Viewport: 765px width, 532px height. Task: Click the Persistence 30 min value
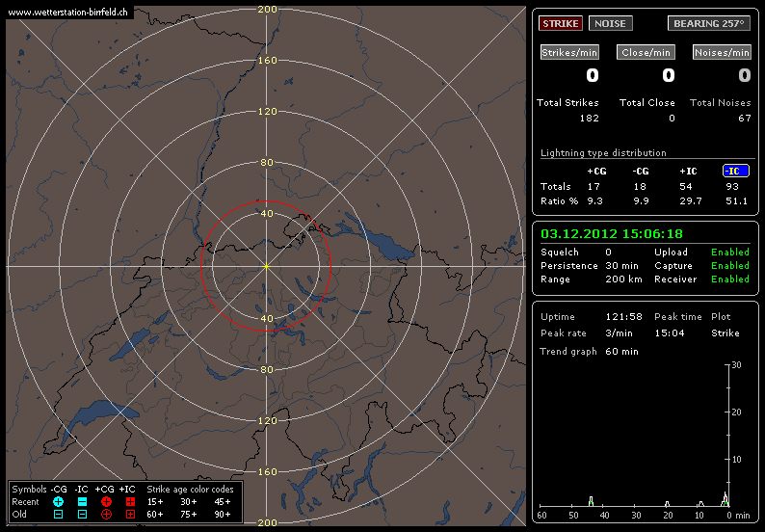(x=616, y=266)
